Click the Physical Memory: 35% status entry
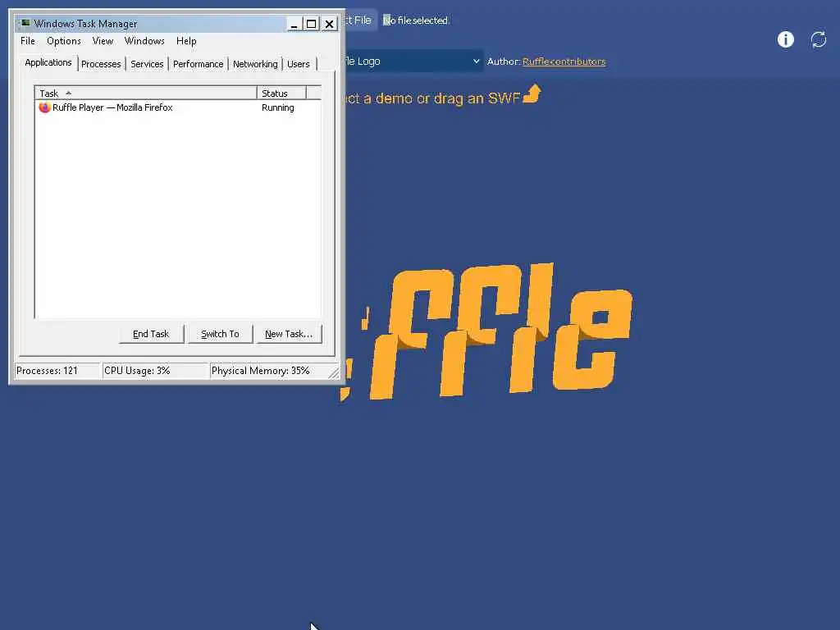Image resolution: width=840 pixels, height=630 pixels. coord(269,371)
